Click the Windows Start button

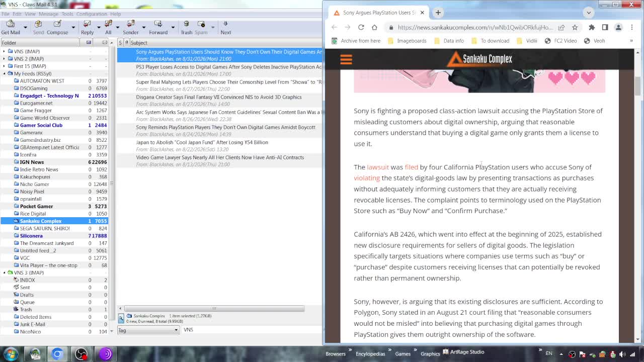(11, 353)
